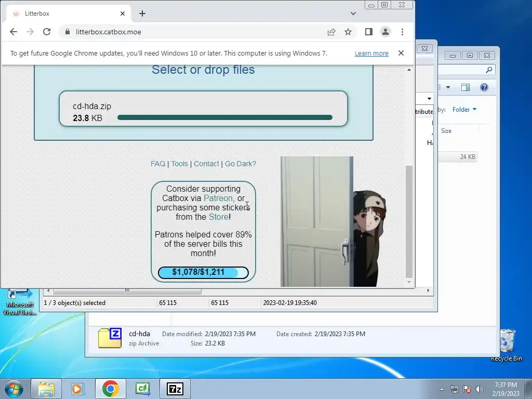Open Windows Media Player from the taskbar
This screenshot has width=532, height=399.
(x=78, y=389)
